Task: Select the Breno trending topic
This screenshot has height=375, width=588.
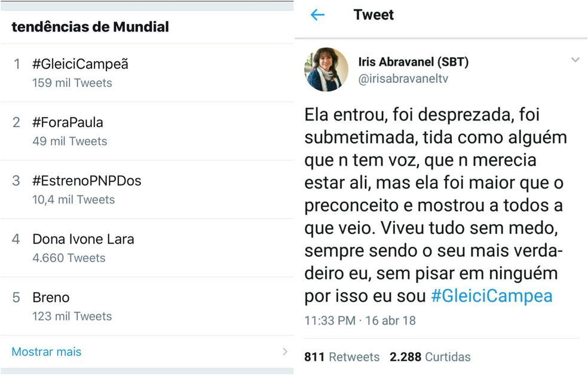Action: tap(51, 297)
